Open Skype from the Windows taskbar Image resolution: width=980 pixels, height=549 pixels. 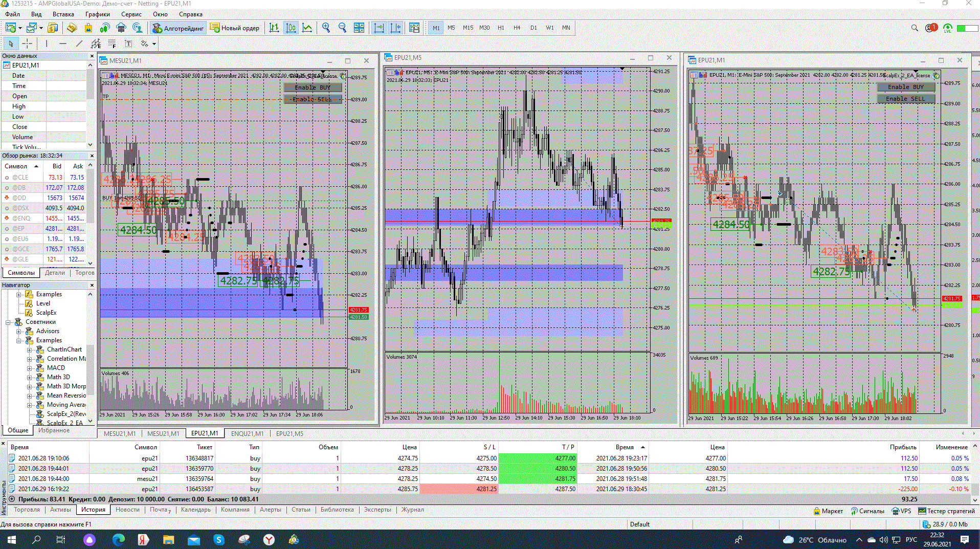pyautogui.click(x=219, y=540)
